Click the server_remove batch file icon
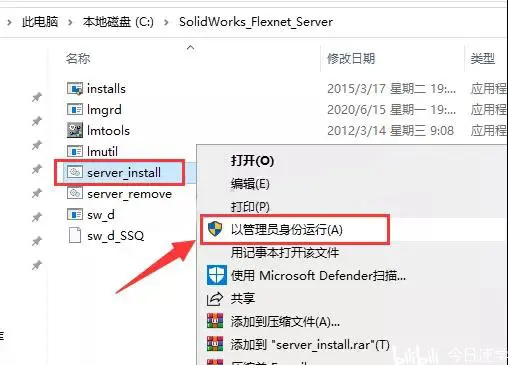 point(75,193)
